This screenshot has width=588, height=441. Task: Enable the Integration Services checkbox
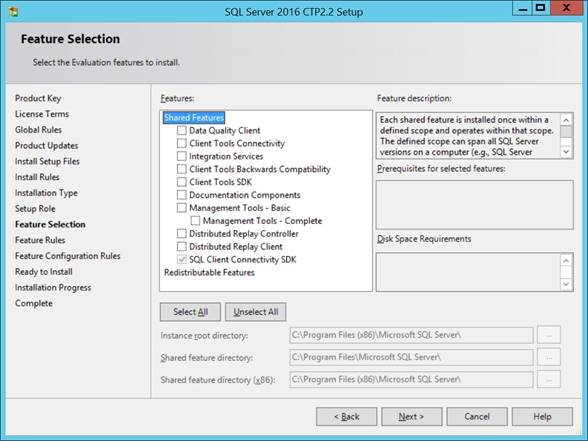(x=182, y=156)
